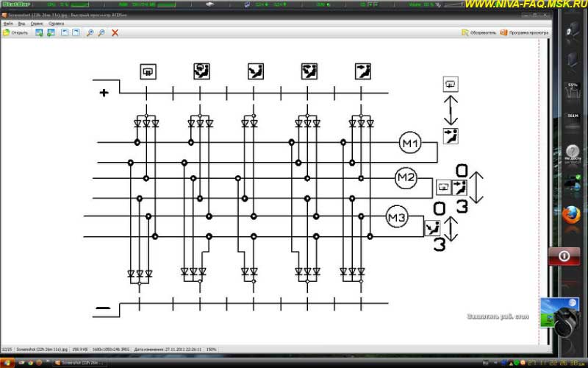Rotate the image clockwise
Image resolution: width=588 pixels, height=368 pixels.
point(76,32)
